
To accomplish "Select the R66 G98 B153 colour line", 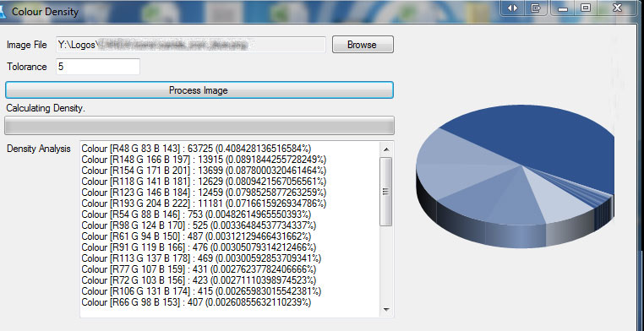I will click(196, 302).
